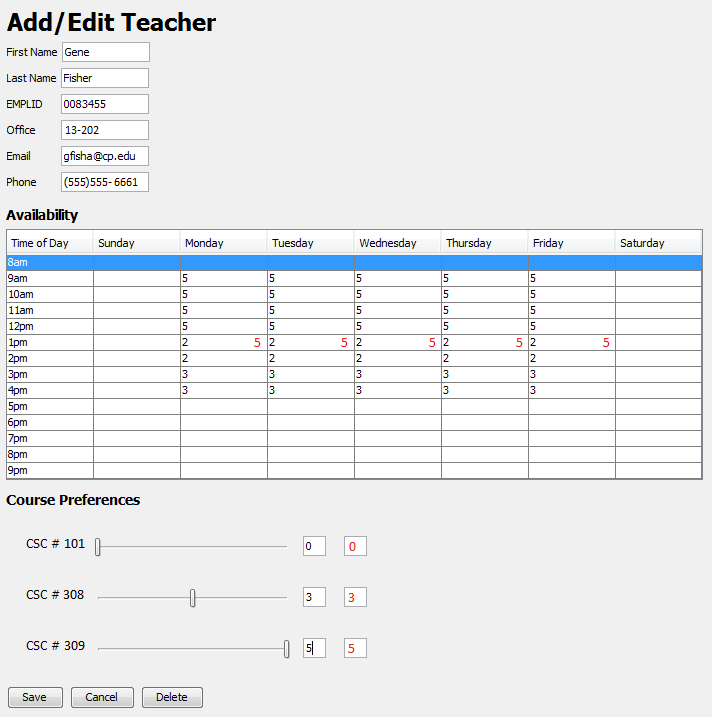712x718 pixels.
Task: Click the Monday column header
Action: [x=223, y=243]
